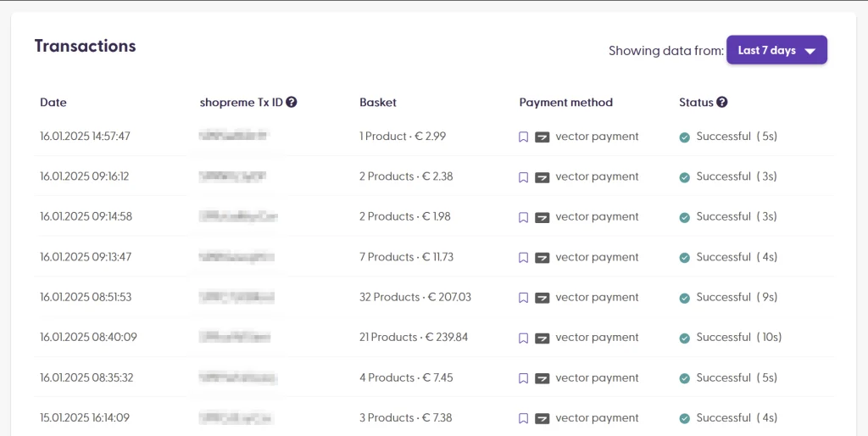Open the Last 7 days dropdown

776,50
